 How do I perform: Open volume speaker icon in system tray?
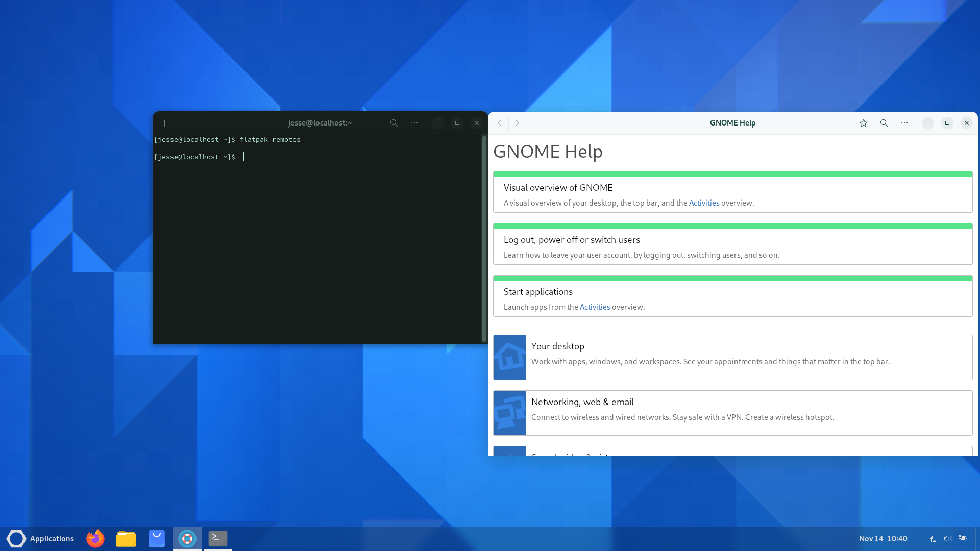tap(948, 539)
